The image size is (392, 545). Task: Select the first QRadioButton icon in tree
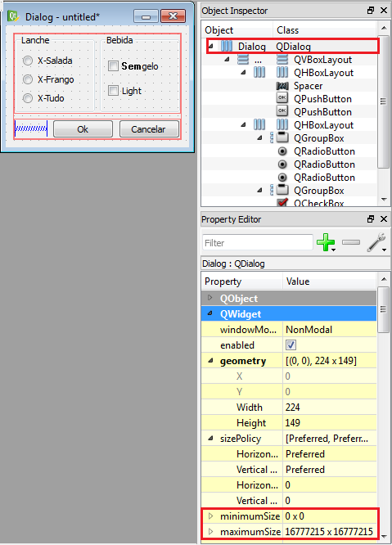tap(282, 151)
